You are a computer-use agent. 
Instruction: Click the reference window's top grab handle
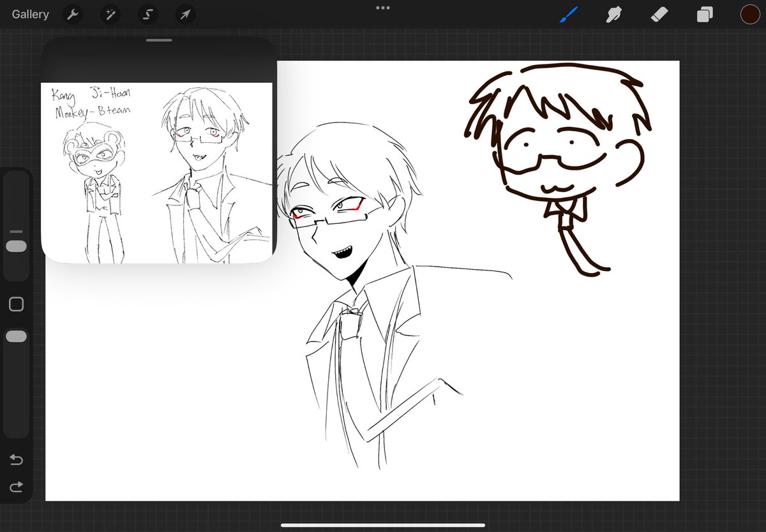coord(159,40)
